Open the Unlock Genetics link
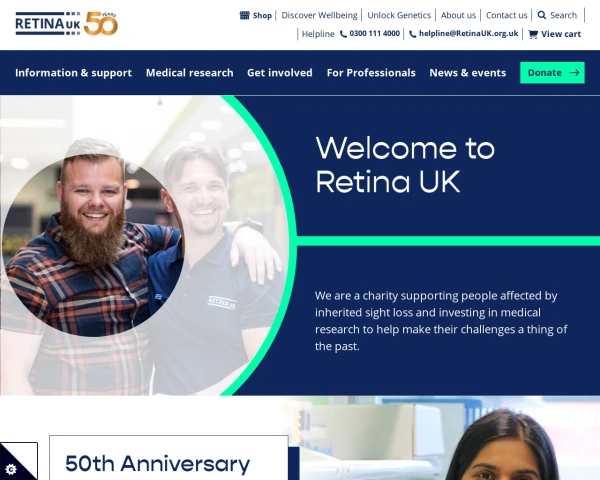This screenshot has height=480, width=600. tap(399, 15)
